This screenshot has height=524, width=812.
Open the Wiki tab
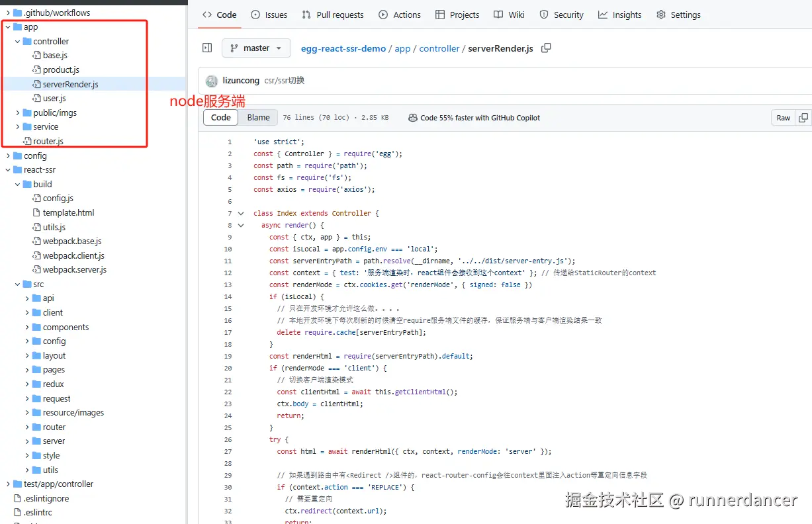(509, 15)
